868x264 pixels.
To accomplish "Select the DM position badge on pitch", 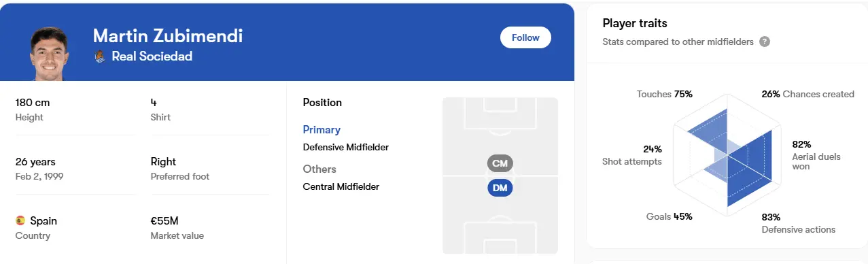I will pyautogui.click(x=500, y=188).
